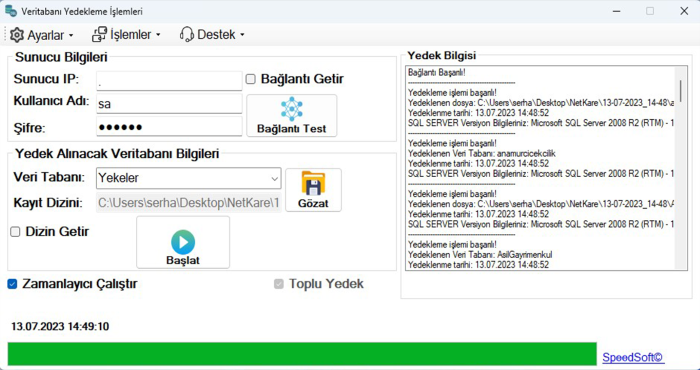Focus the Kullanıcı Adı field
Image resolution: width=700 pixels, height=370 pixels.
tap(169, 104)
